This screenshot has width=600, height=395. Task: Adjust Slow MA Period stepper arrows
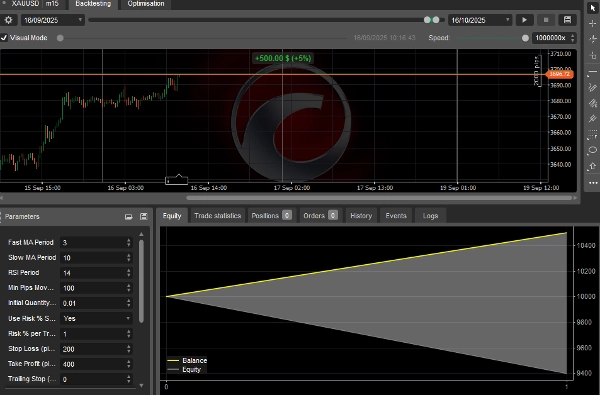129,258
